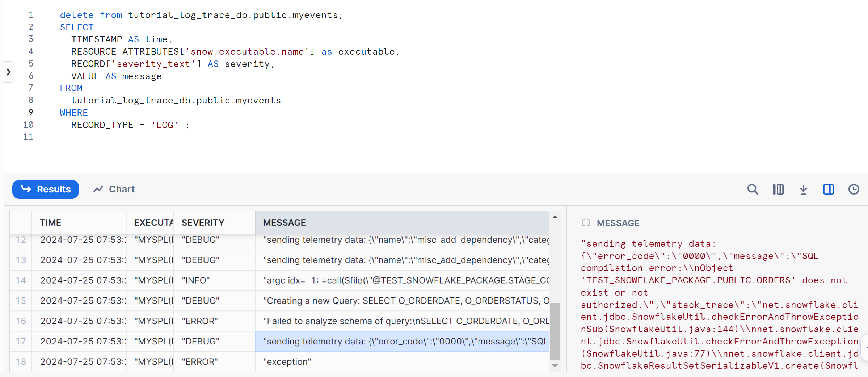Select the "Failed to analyze schema" message cell
This screenshot has height=377, width=868.
pyautogui.click(x=402, y=321)
